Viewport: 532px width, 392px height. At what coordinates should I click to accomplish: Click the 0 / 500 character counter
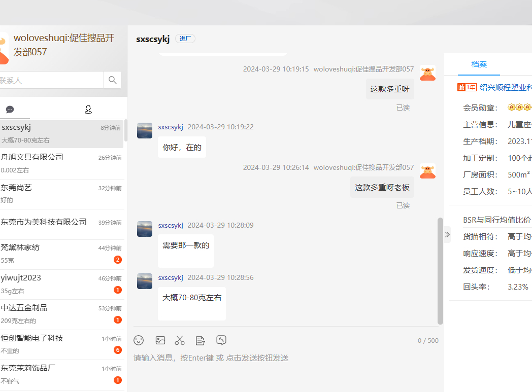pos(428,340)
